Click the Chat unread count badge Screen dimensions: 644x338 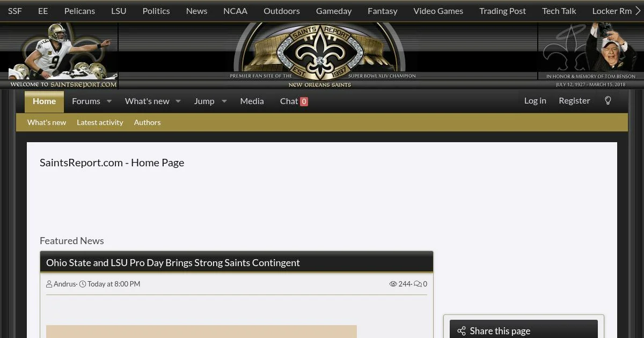click(304, 101)
